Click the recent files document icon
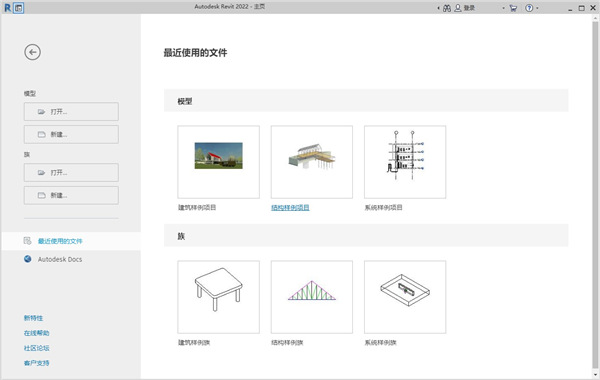Viewport: 600px width, 380px height. (28, 241)
